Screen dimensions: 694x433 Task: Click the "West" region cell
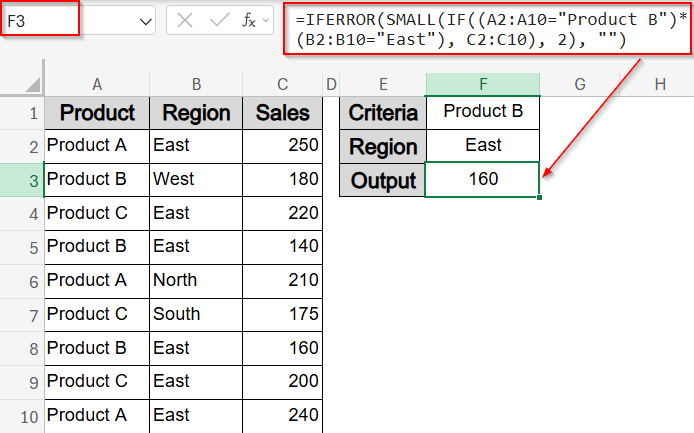tap(196, 180)
